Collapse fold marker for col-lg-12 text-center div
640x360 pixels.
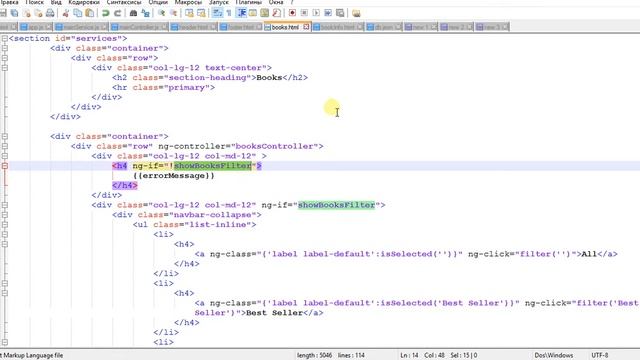tap(4, 68)
